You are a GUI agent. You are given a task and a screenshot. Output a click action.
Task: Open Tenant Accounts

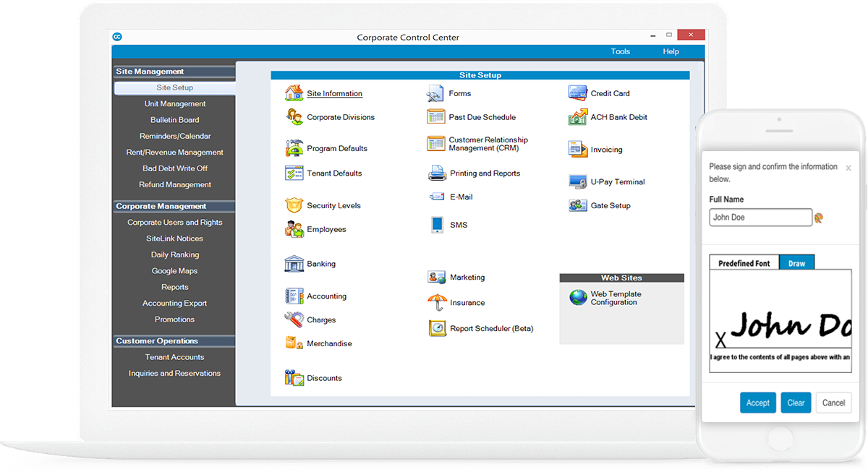[x=175, y=357]
